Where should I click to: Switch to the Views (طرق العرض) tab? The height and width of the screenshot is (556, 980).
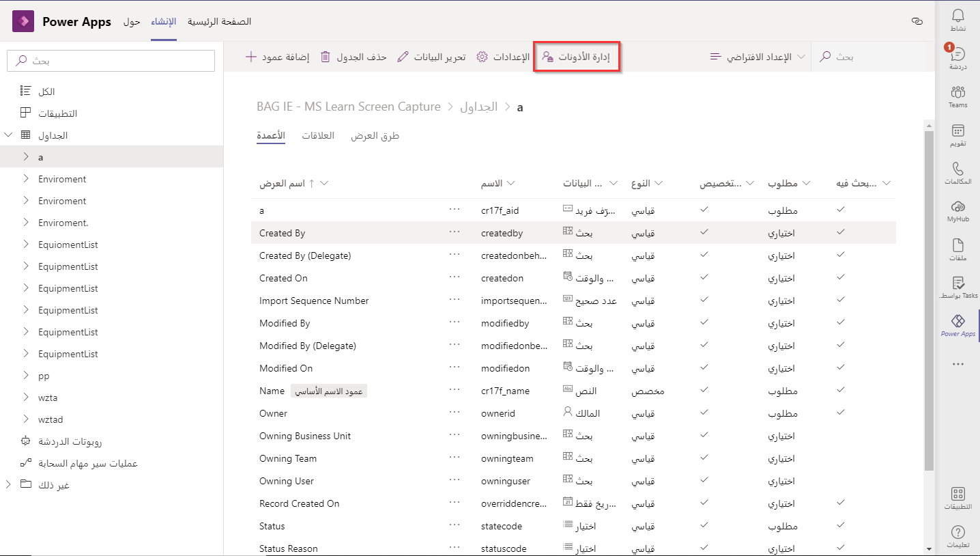375,136
